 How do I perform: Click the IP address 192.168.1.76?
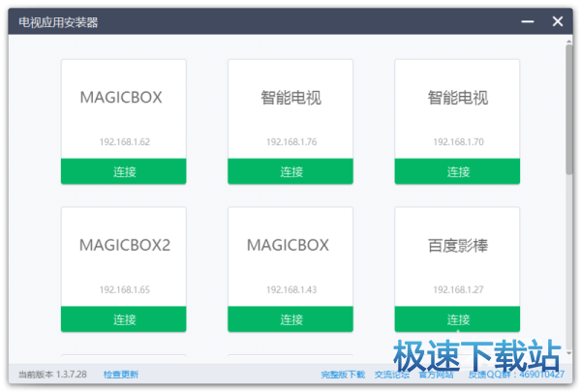291,142
